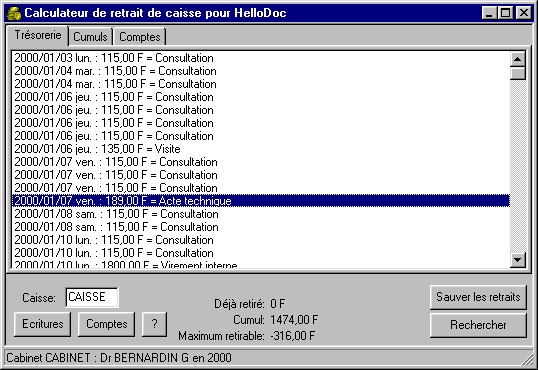Close the HelloDoc calculator window

tap(524, 13)
